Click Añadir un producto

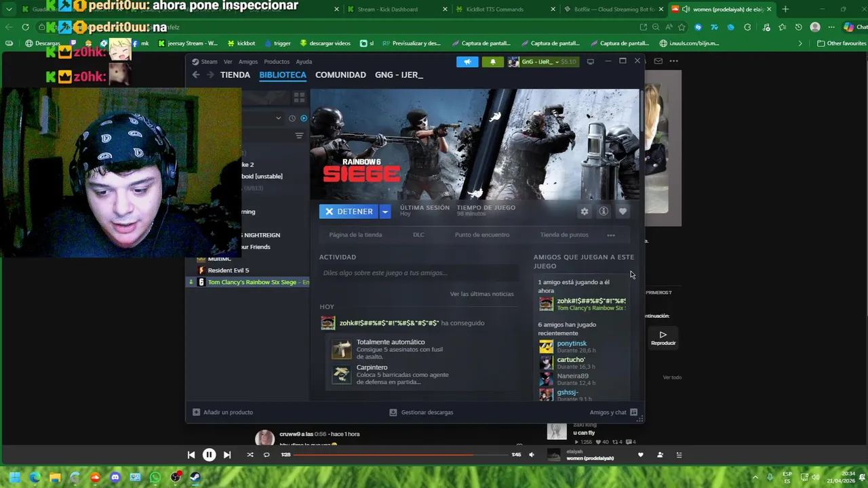[223, 412]
